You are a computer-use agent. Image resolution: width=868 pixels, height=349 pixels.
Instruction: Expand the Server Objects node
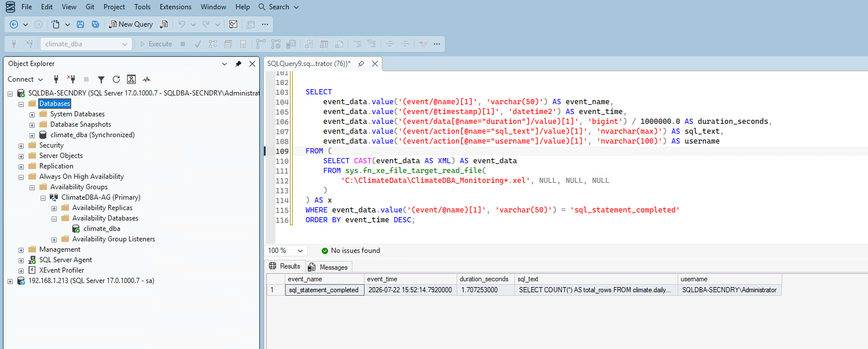[x=21, y=156]
